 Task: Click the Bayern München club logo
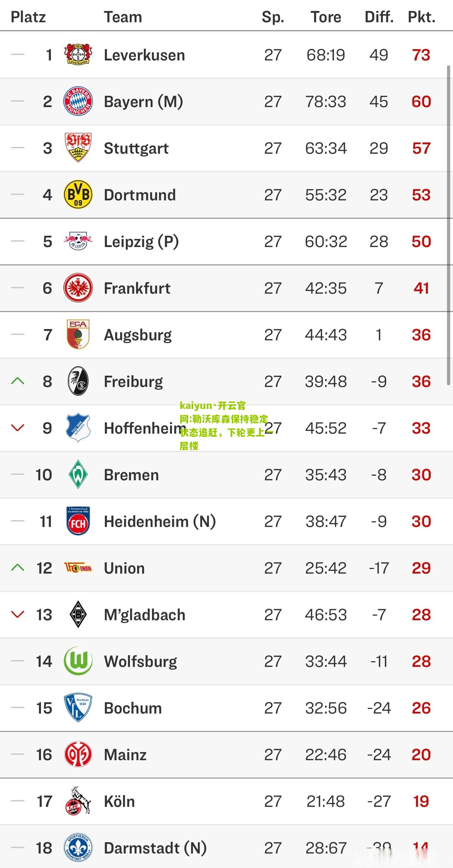78,101
